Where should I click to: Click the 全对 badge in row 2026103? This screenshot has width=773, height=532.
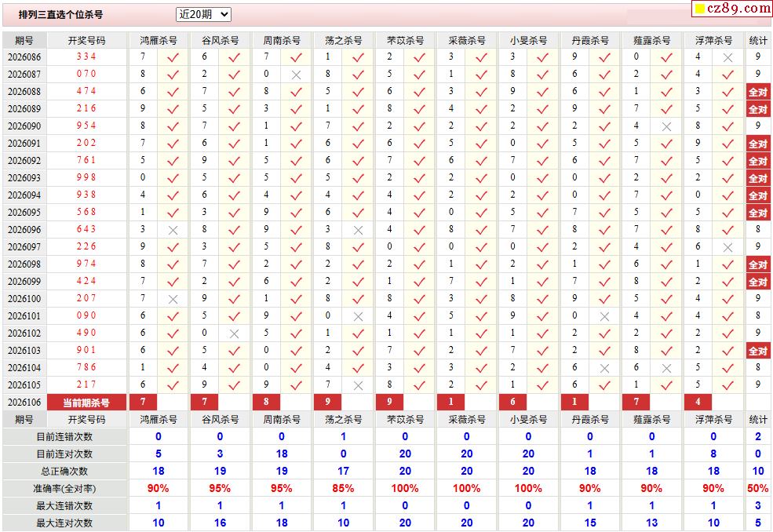[x=757, y=351]
